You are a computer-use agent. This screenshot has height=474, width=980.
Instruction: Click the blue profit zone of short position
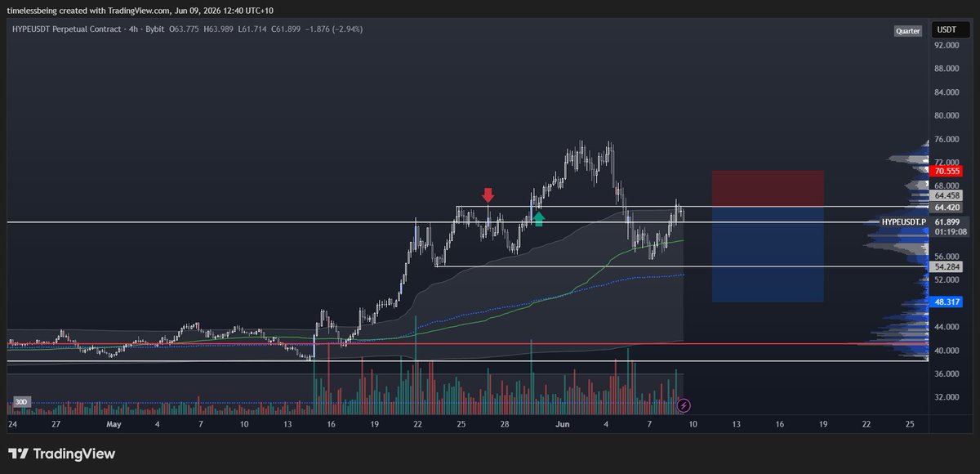pyautogui.click(x=768, y=253)
